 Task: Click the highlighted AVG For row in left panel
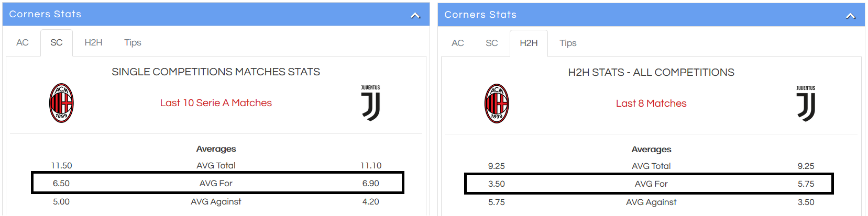pyautogui.click(x=217, y=183)
